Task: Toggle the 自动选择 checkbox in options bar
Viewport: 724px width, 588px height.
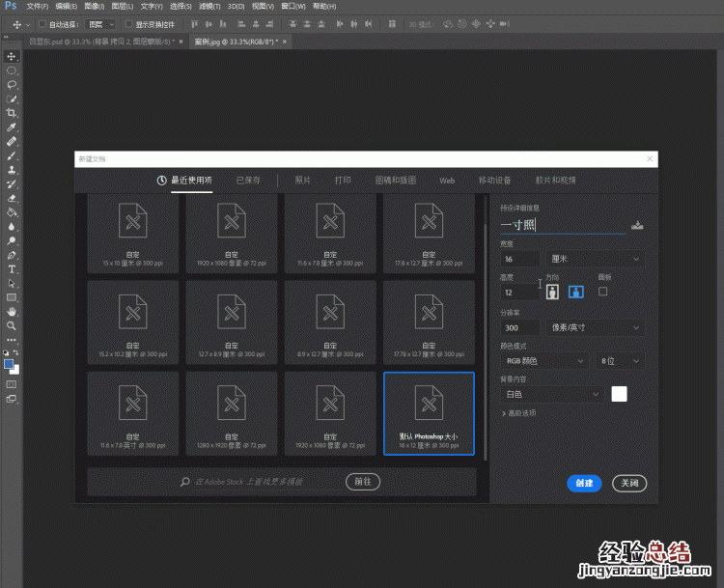Action: click(x=42, y=23)
